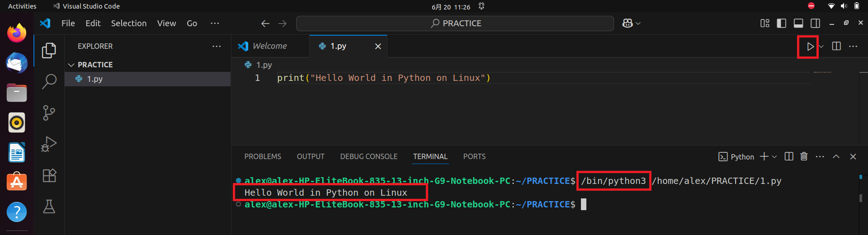Run the Python file with play button
The width and height of the screenshot is (868, 235).
810,47
